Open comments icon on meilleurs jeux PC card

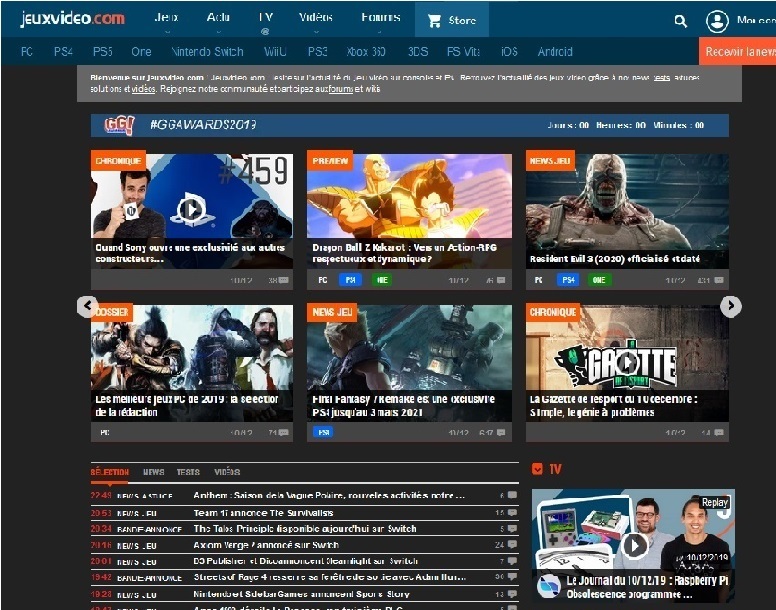coord(284,432)
